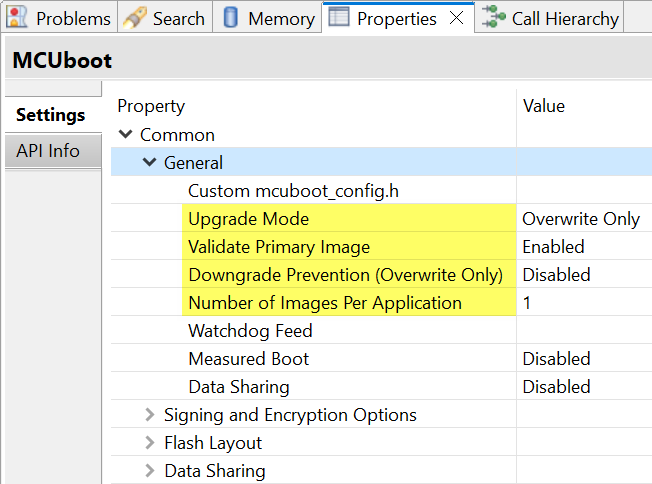
Task: Close the Properties view tab
Action: coord(457,18)
